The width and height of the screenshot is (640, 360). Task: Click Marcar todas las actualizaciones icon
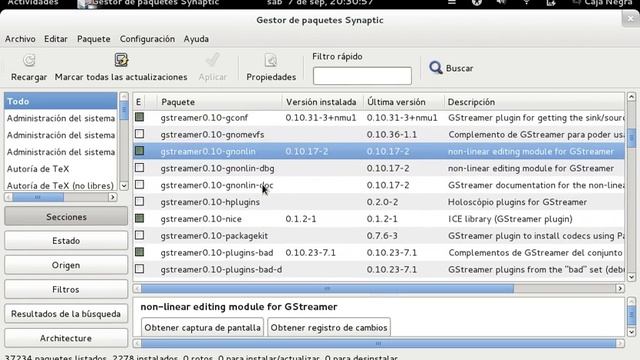pyautogui.click(x=121, y=60)
